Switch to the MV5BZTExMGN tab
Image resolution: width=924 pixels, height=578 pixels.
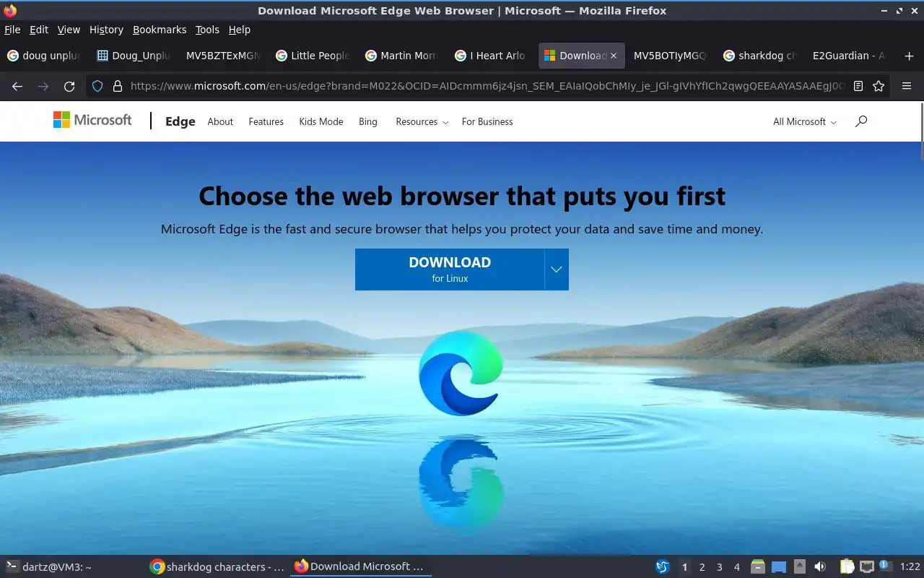222,56
